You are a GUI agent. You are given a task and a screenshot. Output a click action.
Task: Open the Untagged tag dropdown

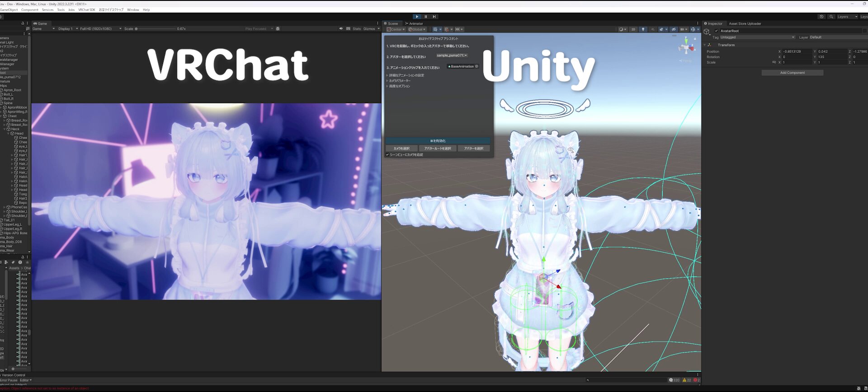pos(757,37)
